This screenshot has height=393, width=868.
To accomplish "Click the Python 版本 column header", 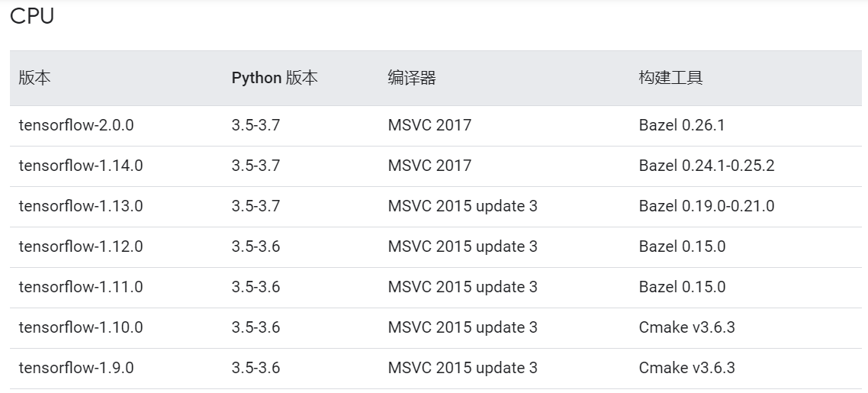I will (x=275, y=78).
